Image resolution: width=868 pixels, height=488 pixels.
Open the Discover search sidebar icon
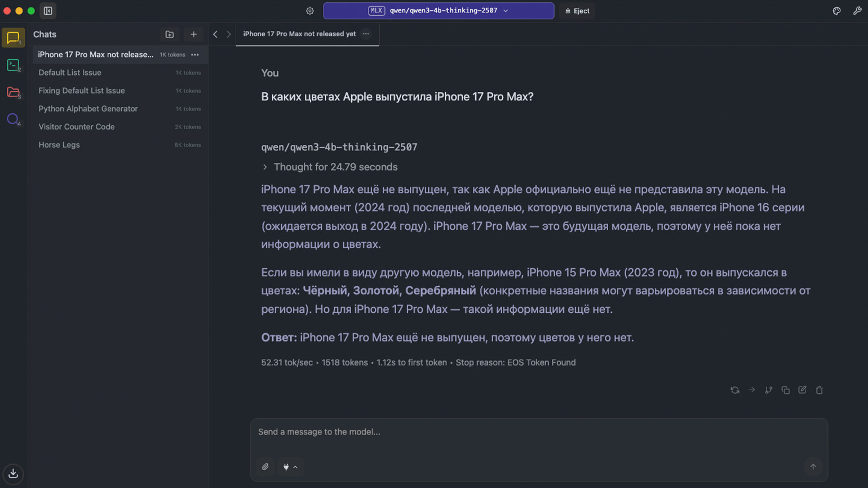click(x=13, y=119)
